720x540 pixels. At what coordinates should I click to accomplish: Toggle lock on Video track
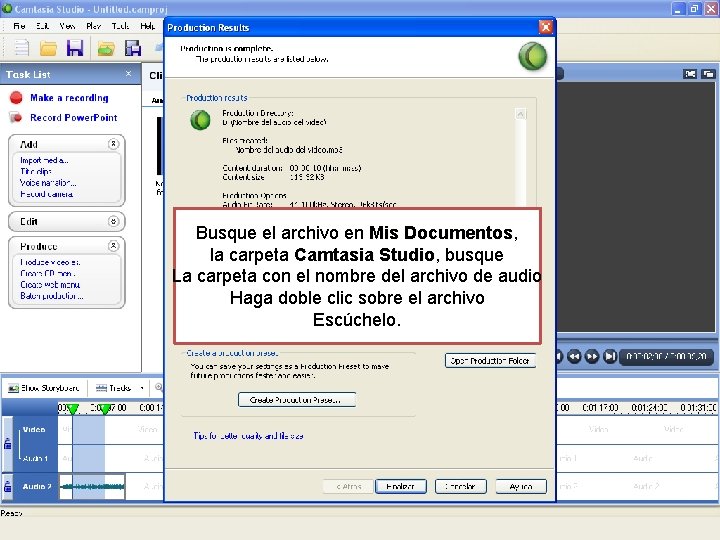[x=7, y=444]
